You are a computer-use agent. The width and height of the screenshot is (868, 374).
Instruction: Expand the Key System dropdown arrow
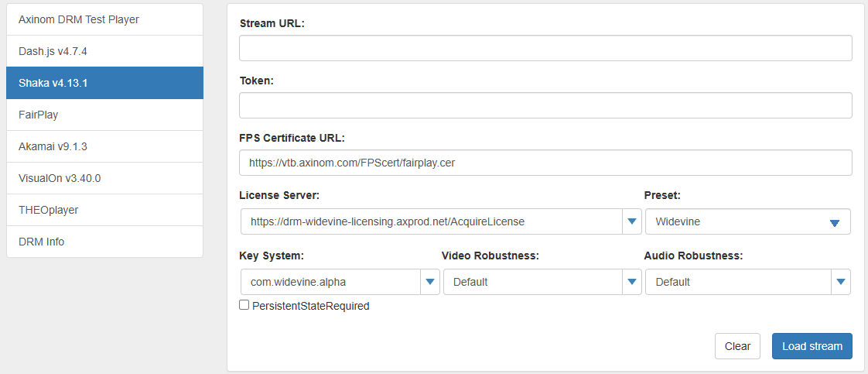click(x=429, y=282)
